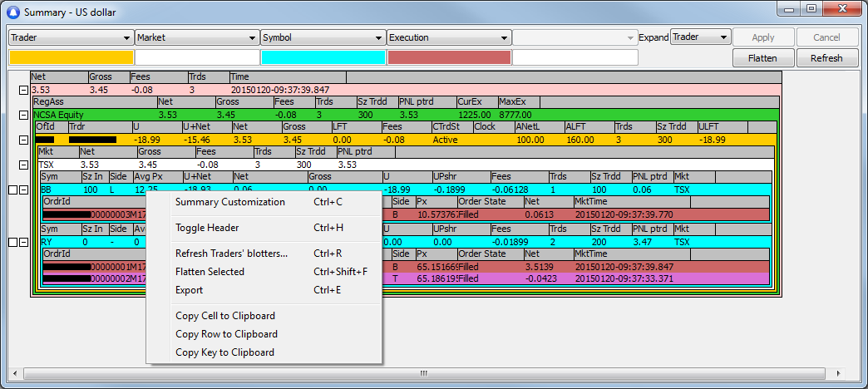Tick the checkbox beside the RY symbol row

12,242
